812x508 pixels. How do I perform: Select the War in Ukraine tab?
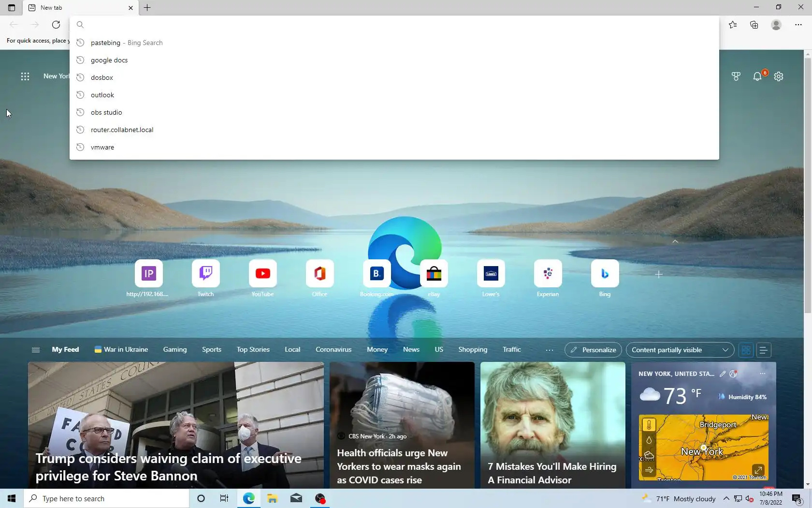point(121,349)
